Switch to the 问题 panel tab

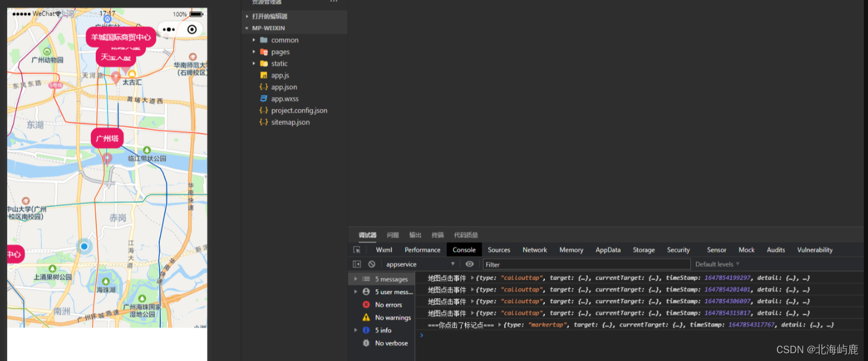click(x=393, y=235)
